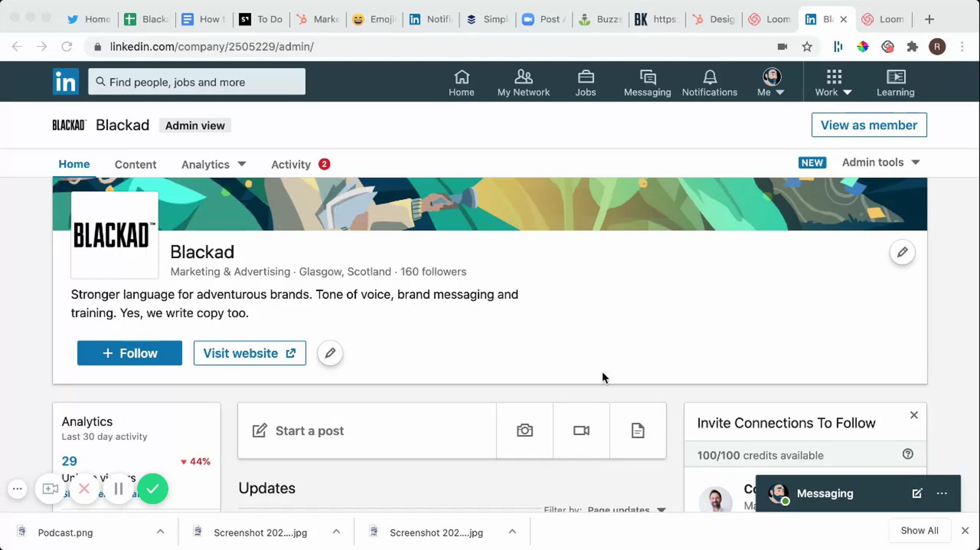Screen dimensions: 980x550
Task: Click the Blackad logo thumbnail on the page card
Action: tap(115, 235)
